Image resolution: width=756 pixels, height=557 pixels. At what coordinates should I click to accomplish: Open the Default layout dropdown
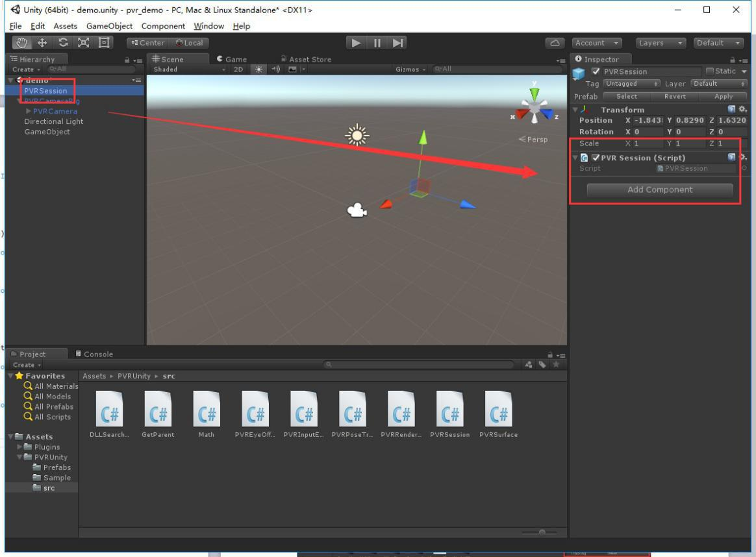click(x=718, y=43)
